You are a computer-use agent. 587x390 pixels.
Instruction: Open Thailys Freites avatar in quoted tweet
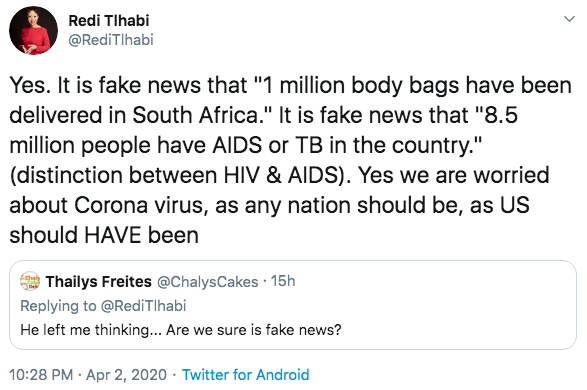(x=30, y=281)
